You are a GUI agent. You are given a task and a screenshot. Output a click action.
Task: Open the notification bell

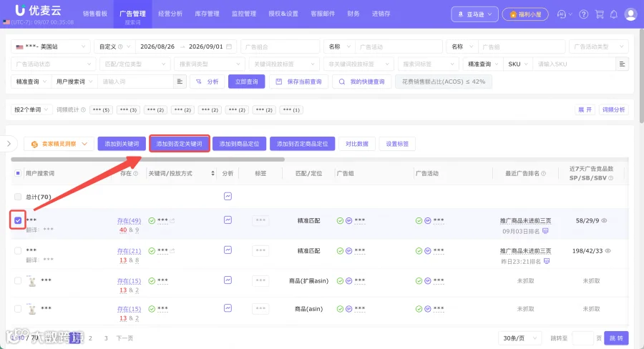pos(614,14)
